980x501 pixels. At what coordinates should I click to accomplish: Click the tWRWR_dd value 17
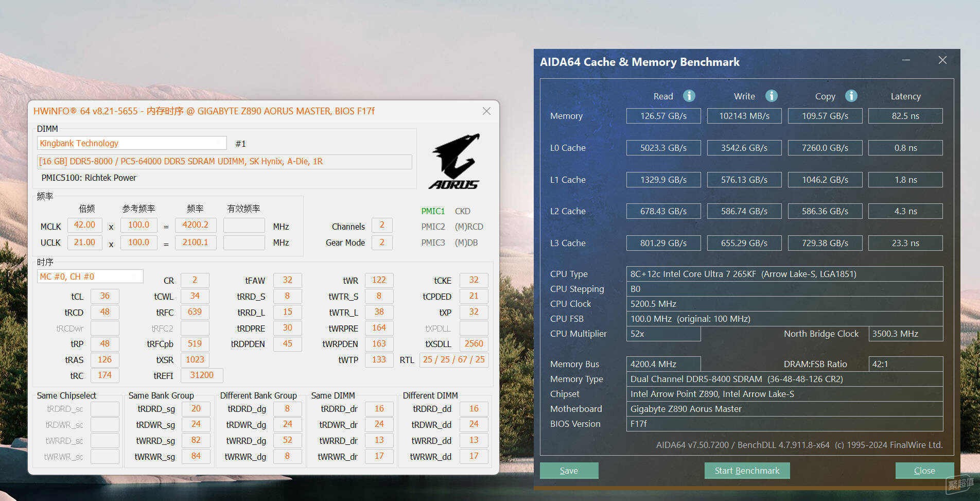(x=474, y=456)
